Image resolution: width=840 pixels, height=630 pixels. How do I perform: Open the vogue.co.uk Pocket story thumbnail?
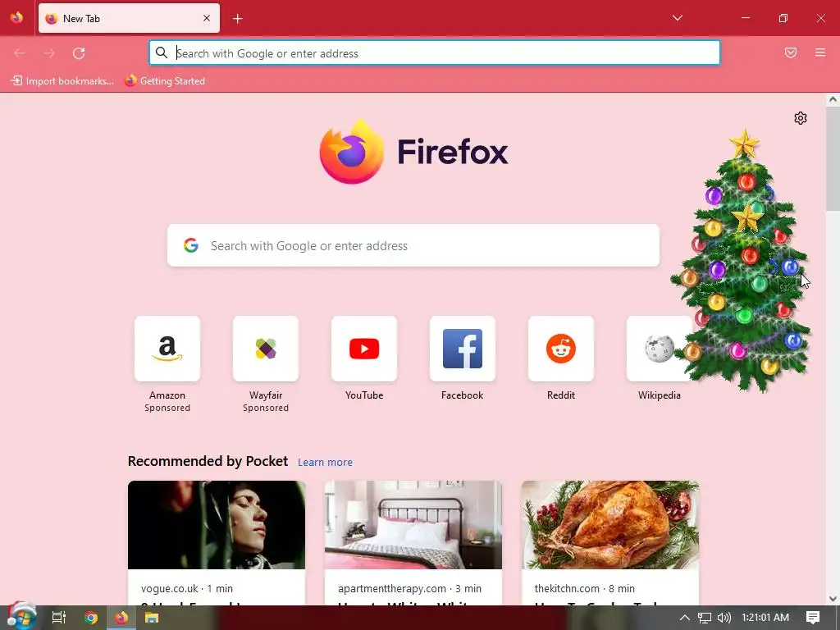click(217, 525)
